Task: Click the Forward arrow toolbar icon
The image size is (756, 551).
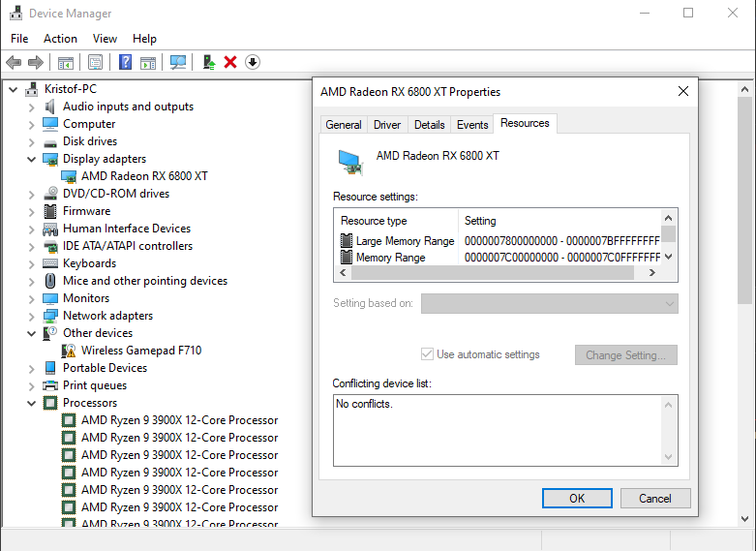Action: pos(36,62)
